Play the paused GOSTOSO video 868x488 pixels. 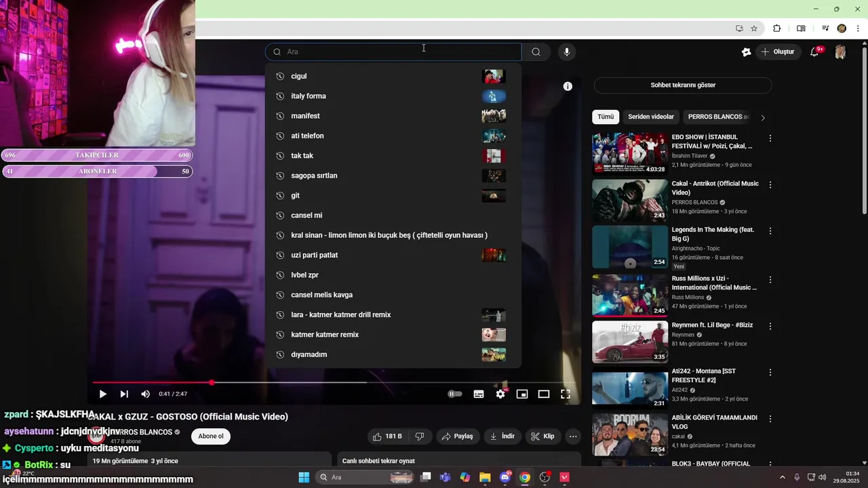[102, 394]
